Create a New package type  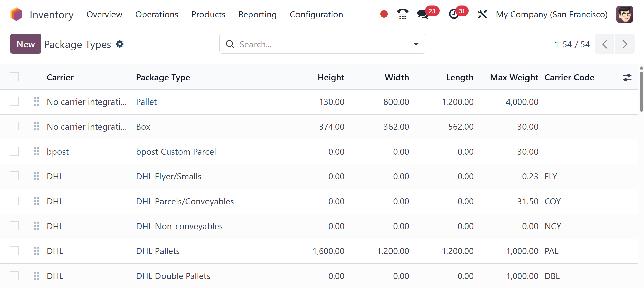coord(26,44)
